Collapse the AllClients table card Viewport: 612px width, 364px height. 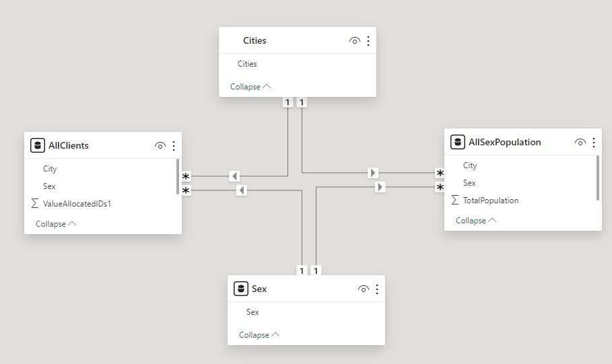[56, 224]
